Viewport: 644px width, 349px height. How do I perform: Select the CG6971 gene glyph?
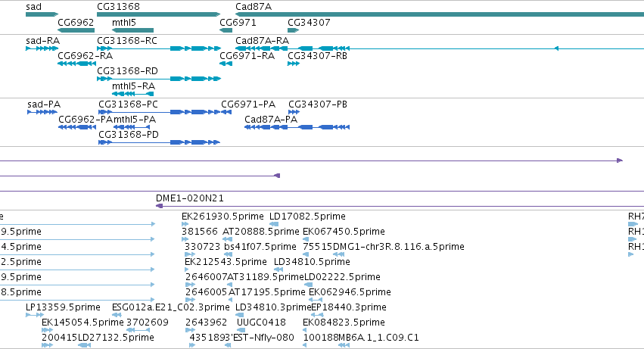tap(226, 30)
